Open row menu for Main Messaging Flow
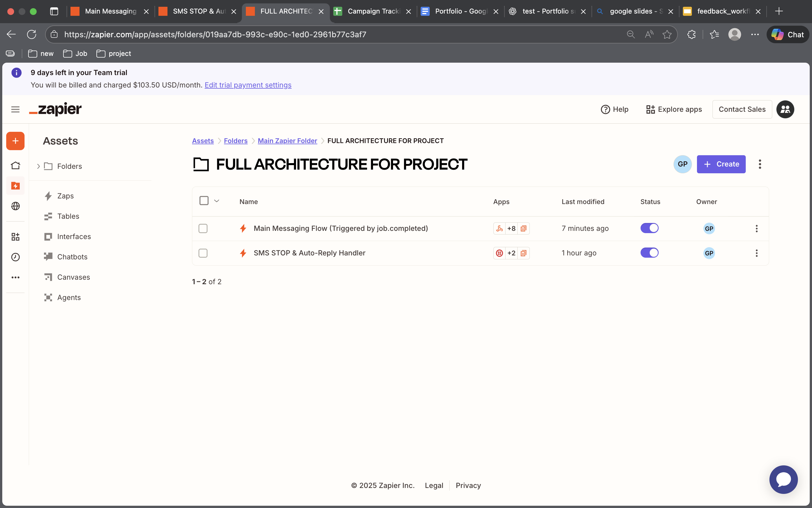This screenshot has width=812, height=508. (x=757, y=229)
